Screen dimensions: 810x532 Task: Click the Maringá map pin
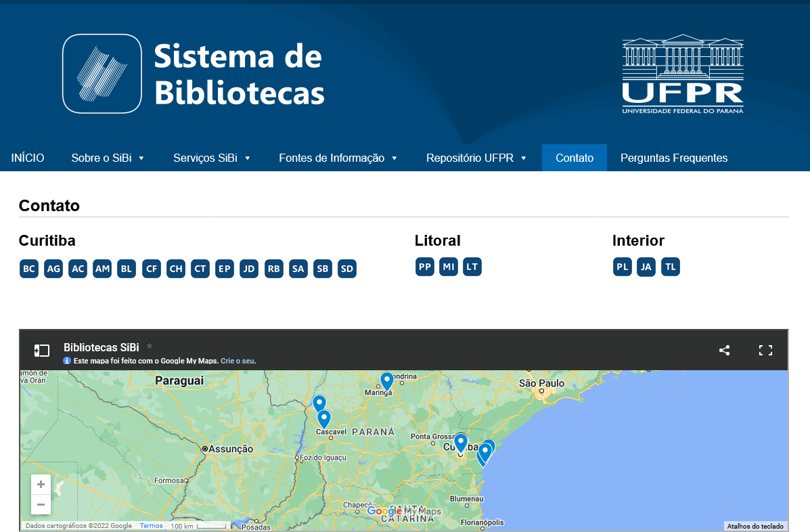(x=386, y=380)
